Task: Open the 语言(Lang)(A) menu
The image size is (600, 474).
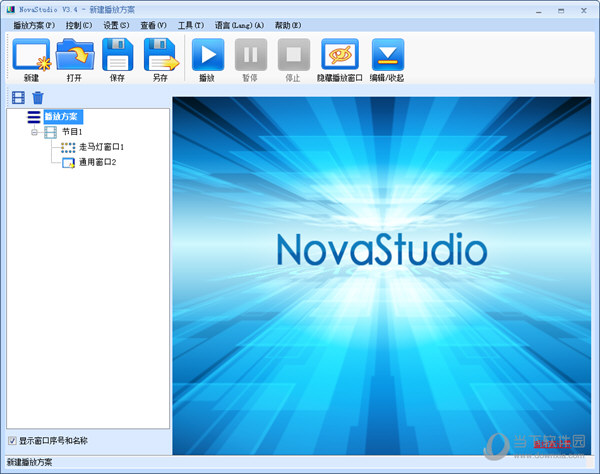Action: click(239, 25)
